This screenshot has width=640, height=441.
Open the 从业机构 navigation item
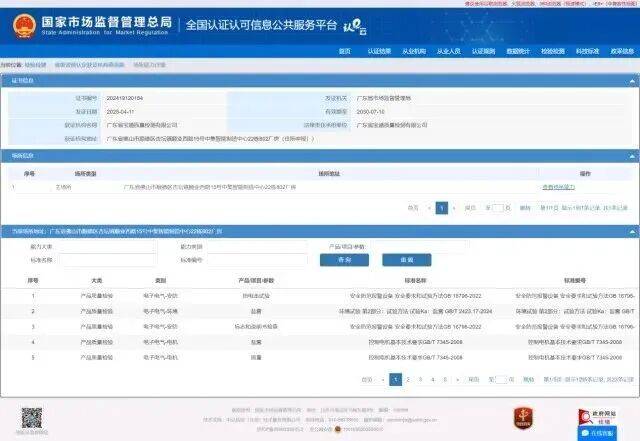(x=414, y=51)
